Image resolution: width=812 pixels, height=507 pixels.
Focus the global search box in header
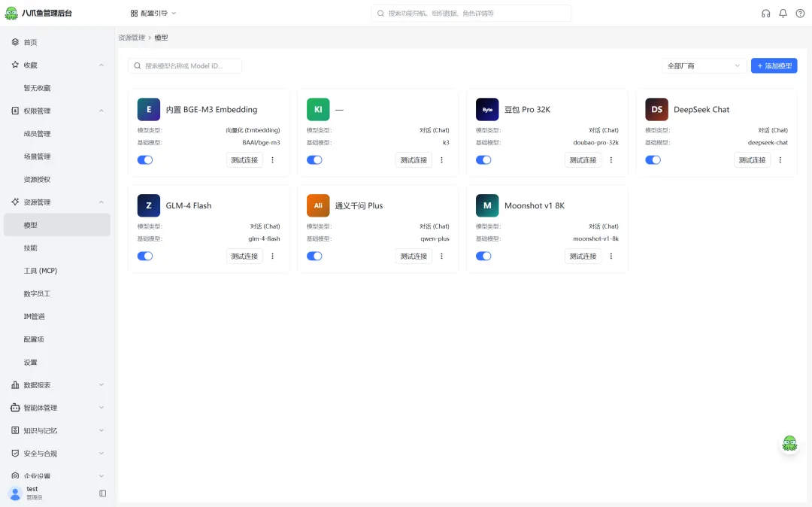pos(471,14)
